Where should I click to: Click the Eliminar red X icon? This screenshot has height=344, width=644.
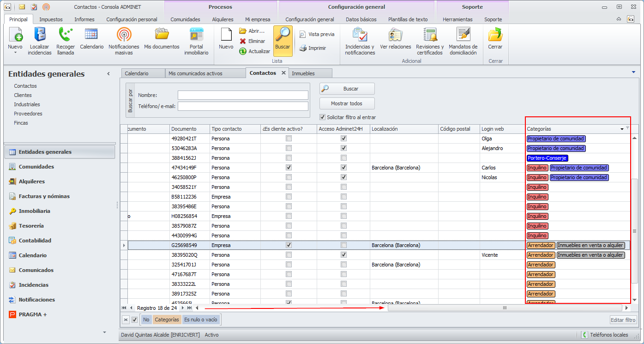click(243, 41)
